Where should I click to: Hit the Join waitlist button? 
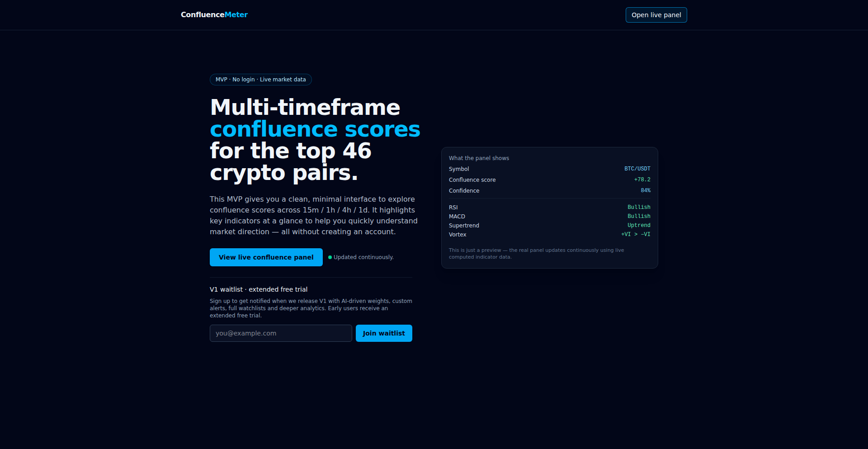384,333
